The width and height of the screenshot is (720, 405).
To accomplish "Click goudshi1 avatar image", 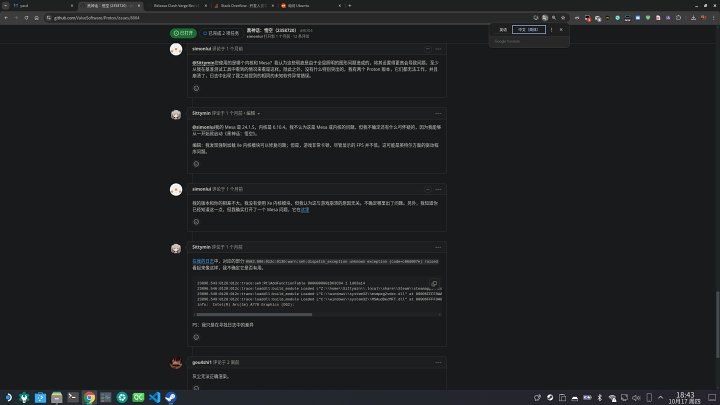I will [176, 363].
